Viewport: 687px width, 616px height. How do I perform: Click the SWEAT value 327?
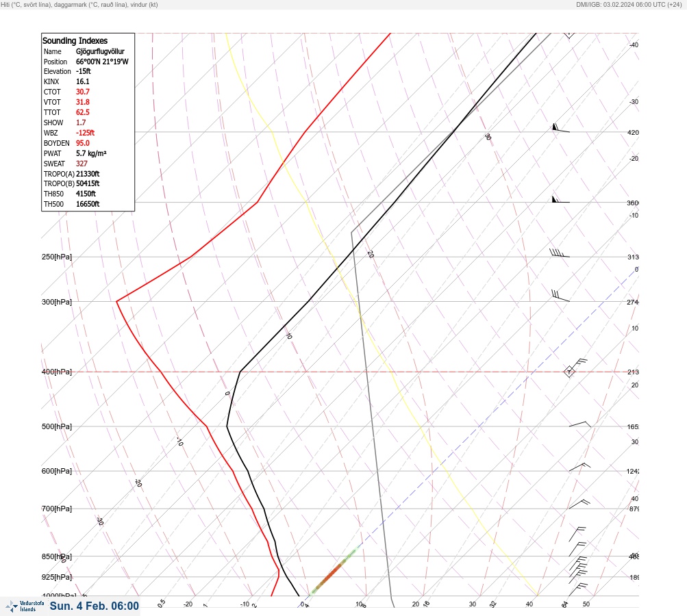(x=82, y=164)
